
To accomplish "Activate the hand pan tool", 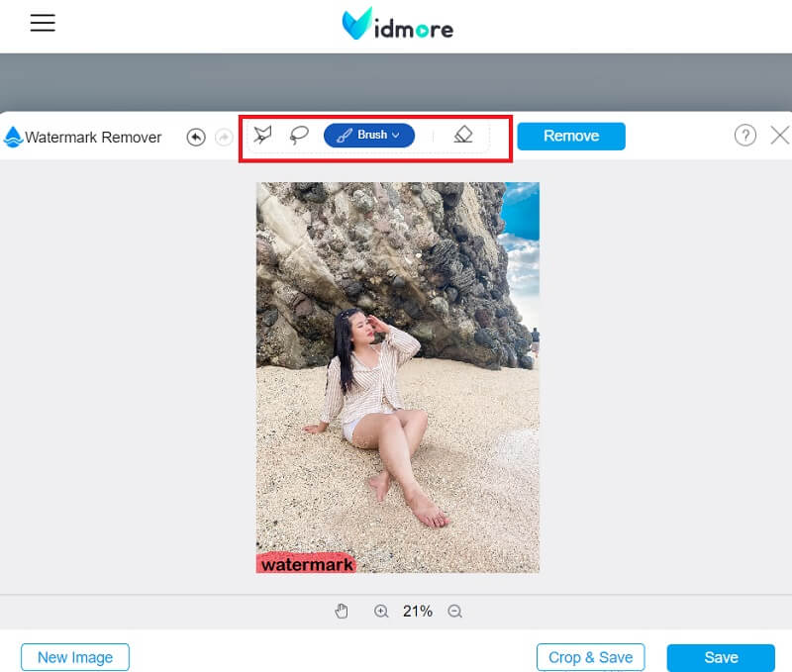I will tap(342, 612).
